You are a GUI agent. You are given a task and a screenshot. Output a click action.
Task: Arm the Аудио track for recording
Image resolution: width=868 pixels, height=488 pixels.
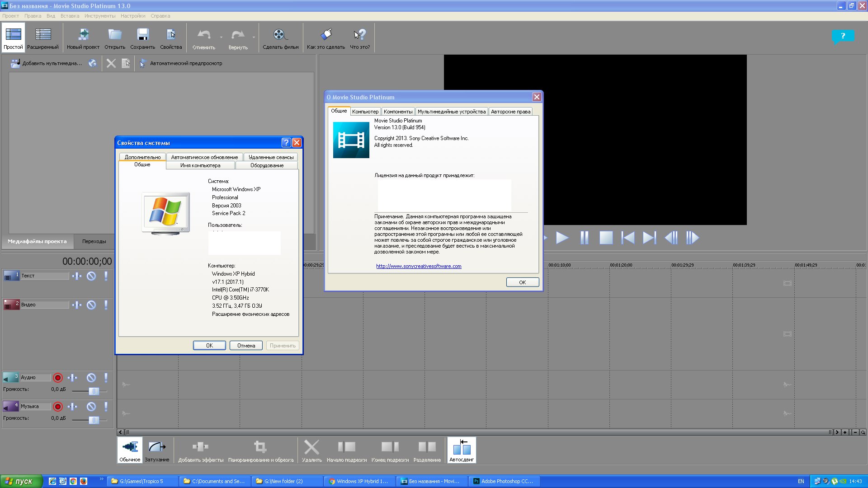tap(58, 378)
